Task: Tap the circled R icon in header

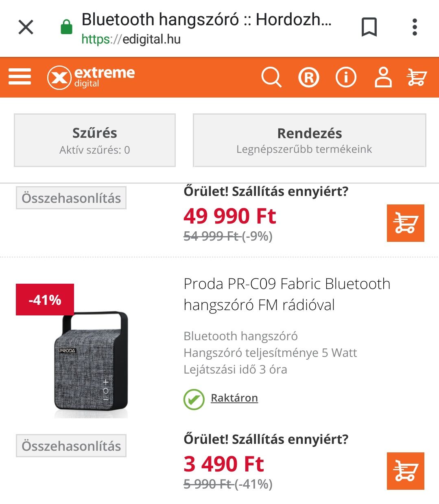Action: click(309, 77)
